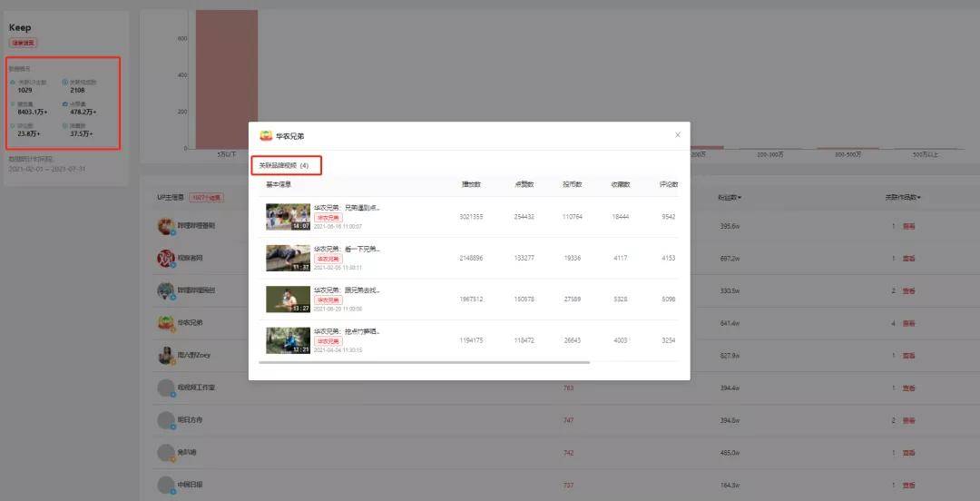This screenshot has height=501, width=980.
Task: Click the timestamp 2021-06-16 11:00:07
Action: [338, 226]
